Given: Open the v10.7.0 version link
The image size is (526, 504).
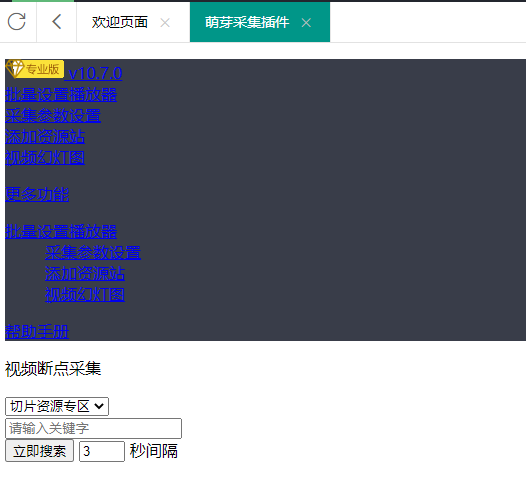Looking at the screenshot, I should (x=95, y=73).
